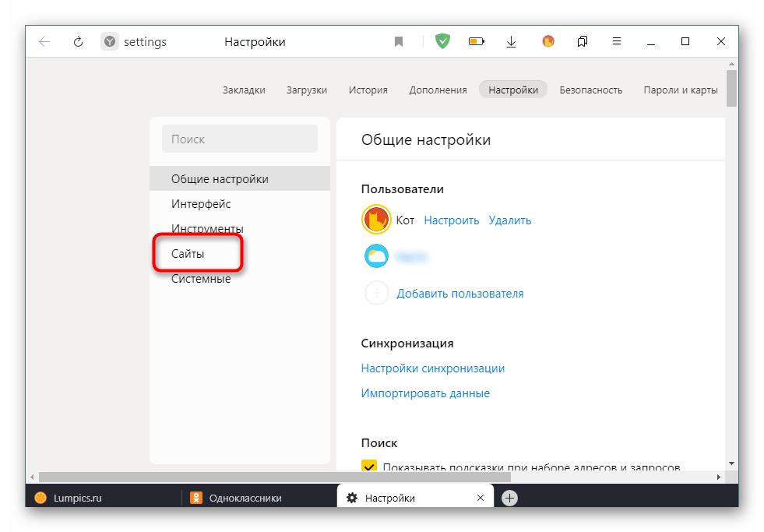Viewport: 764px width, 532px height.
Task: Open the downloads arrow icon
Action: [x=512, y=42]
